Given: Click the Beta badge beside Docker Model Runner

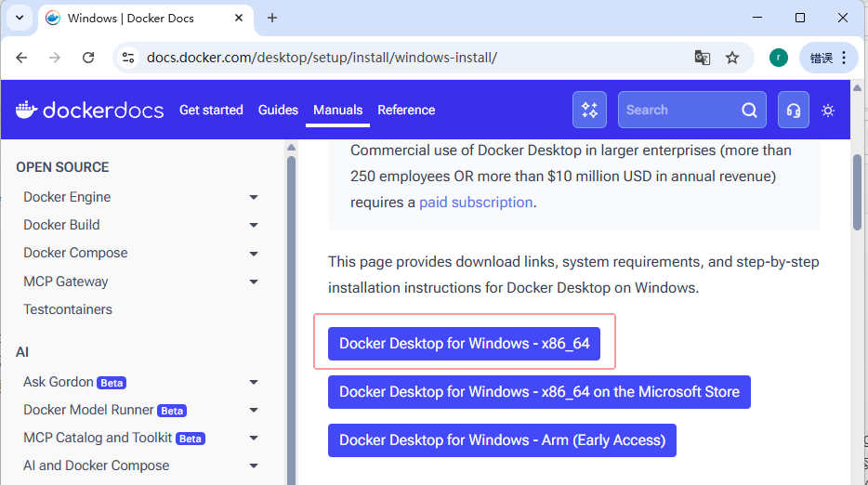Looking at the screenshot, I should pyautogui.click(x=172, y=411).
